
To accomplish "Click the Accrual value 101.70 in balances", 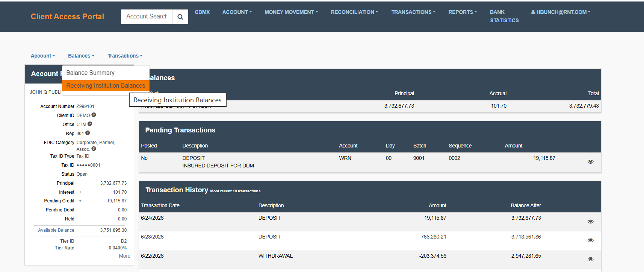I will coord(499,106).
